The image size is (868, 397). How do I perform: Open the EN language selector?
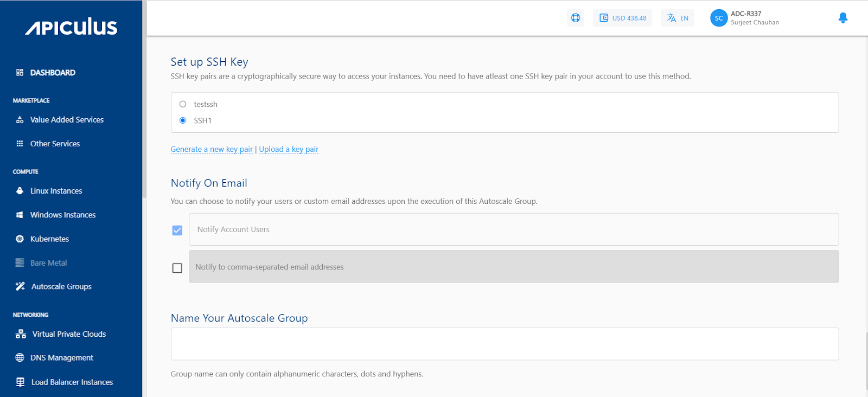[x=677, y=18]
